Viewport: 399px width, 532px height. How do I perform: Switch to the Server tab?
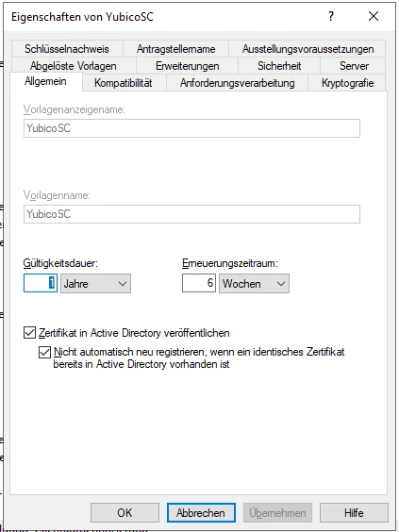[354, 66]
